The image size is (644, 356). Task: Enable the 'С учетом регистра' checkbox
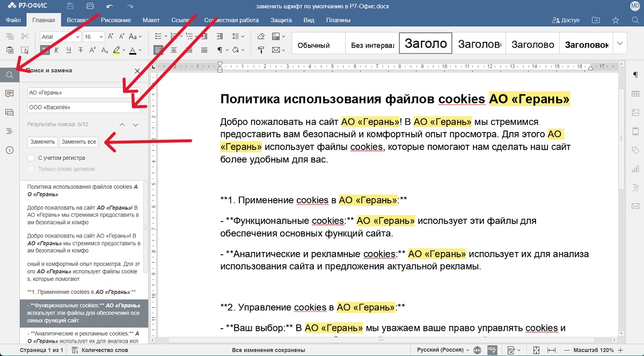pyautogui.click(x=31, y=159)
